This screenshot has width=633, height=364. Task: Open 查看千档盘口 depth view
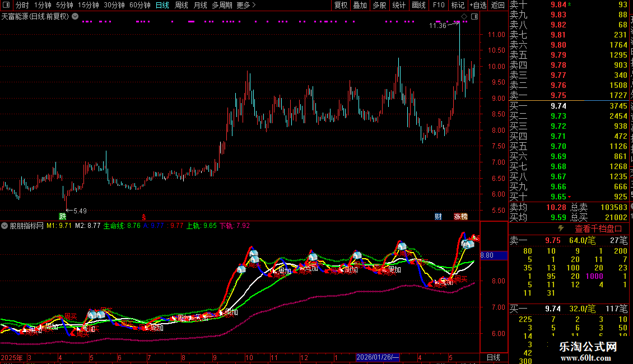(598, 229)
